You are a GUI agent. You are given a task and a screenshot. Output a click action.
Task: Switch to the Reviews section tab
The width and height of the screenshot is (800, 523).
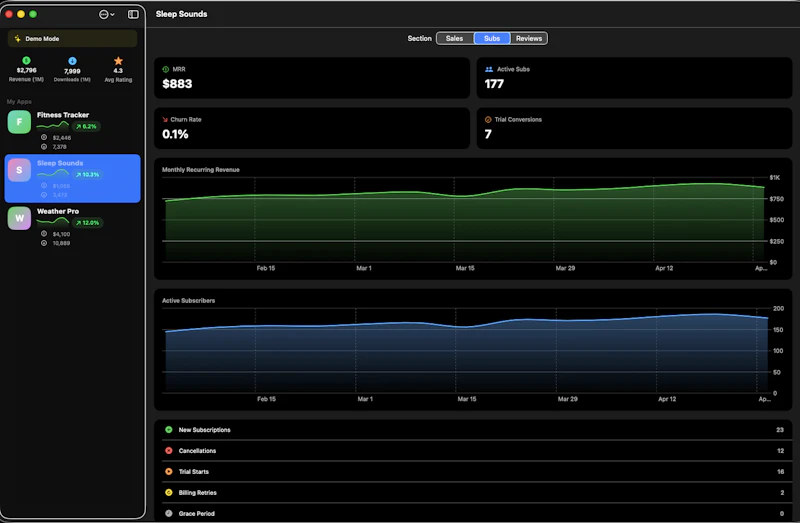point(529,38)
